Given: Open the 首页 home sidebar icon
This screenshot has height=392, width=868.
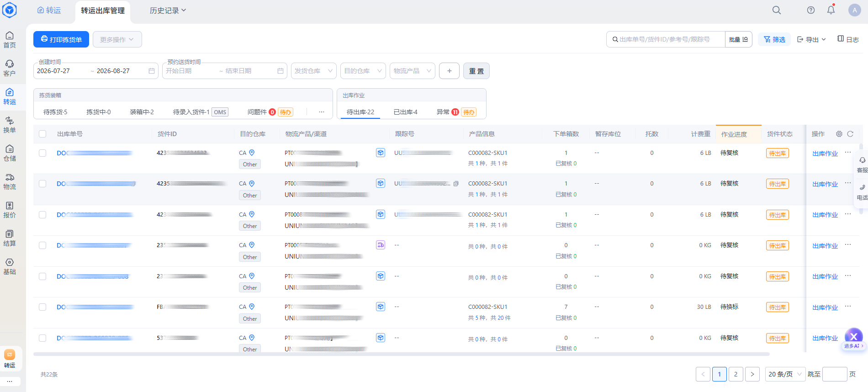Looking at the screenshot, I should tap(10, 40).
